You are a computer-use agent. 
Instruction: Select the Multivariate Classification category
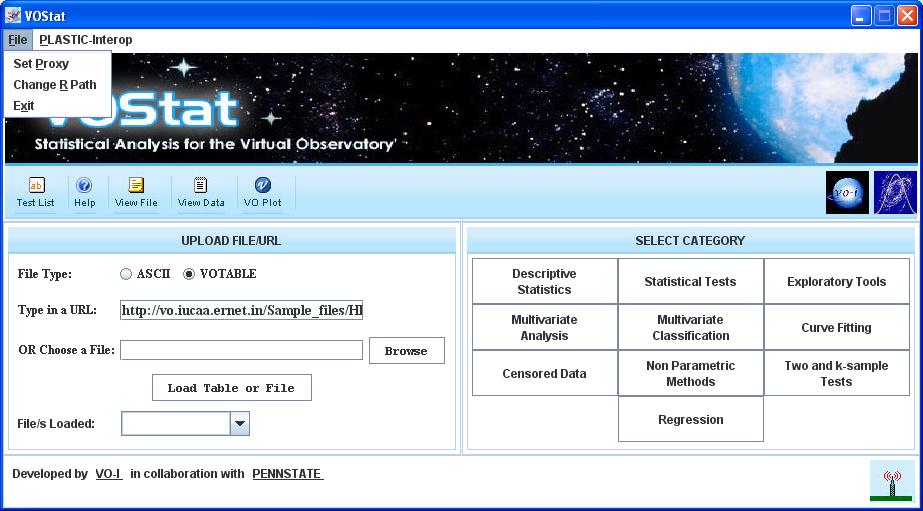tap(690, 327)
